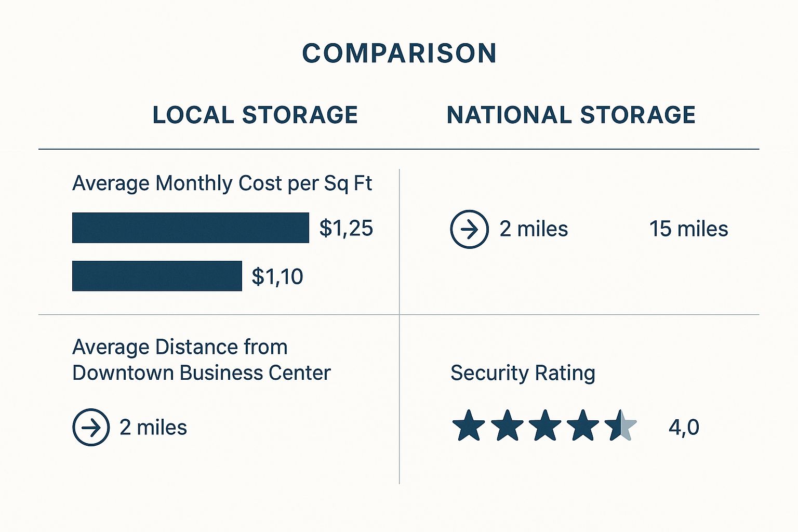Click the arrow circle icon left of 15 miles
This screenshot has height=532, width=798.
pos(469,229)
